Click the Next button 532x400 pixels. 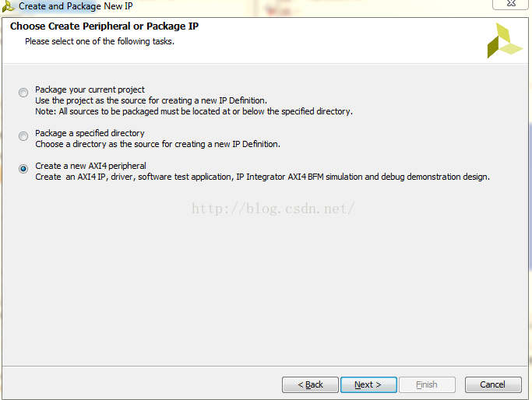(368, 384)
